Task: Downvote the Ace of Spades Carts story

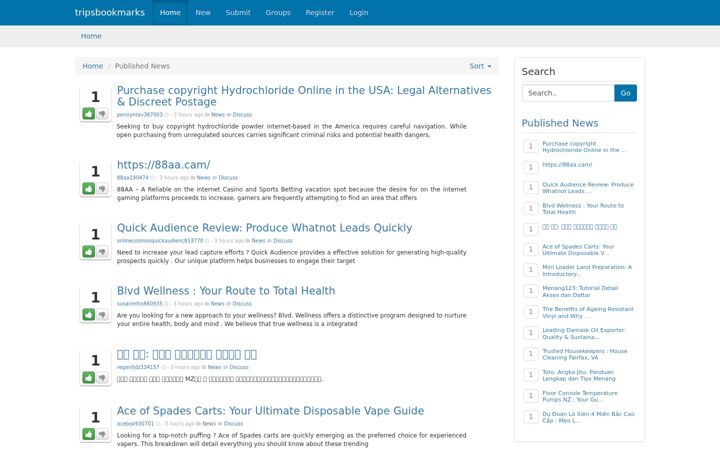Action: click(x=102, y=434)
